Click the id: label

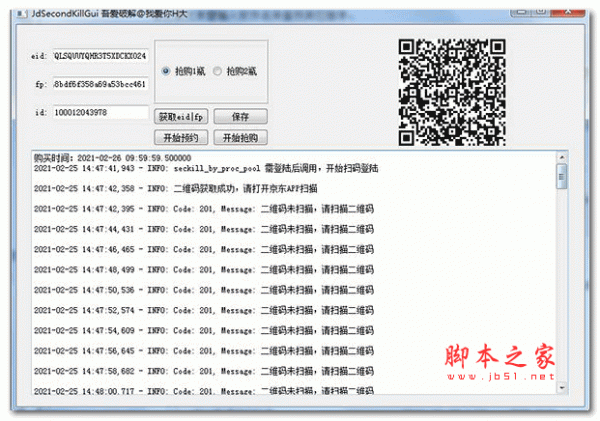pos(41,113)
